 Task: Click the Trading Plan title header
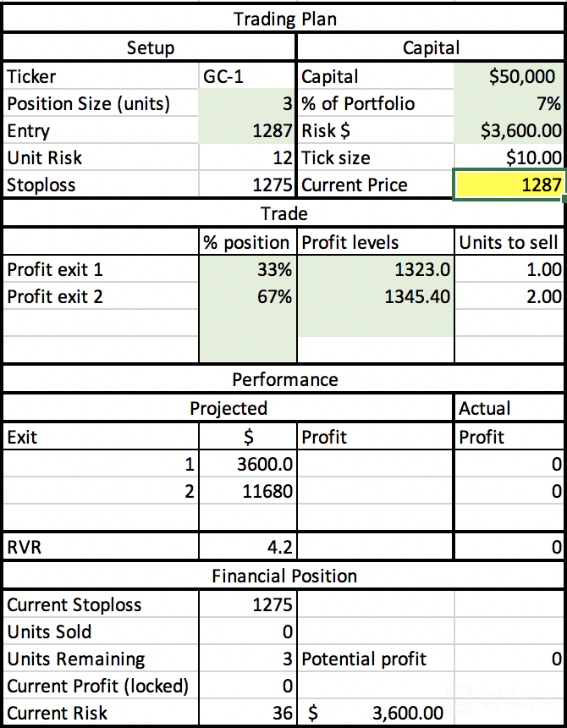[x=284, y=19]
